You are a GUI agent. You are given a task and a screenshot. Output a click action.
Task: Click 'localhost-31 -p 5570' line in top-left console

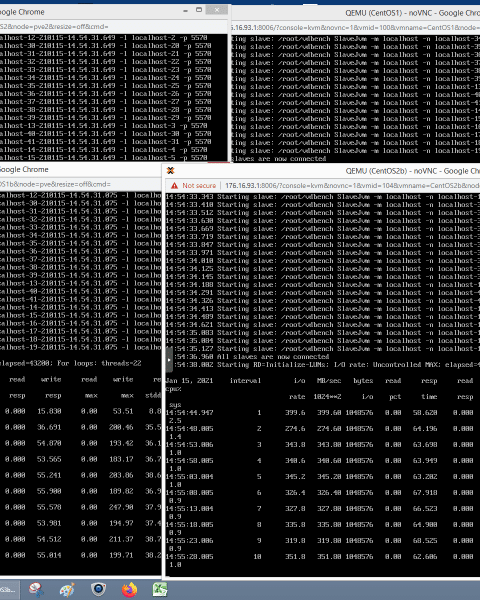pos(171,142)
